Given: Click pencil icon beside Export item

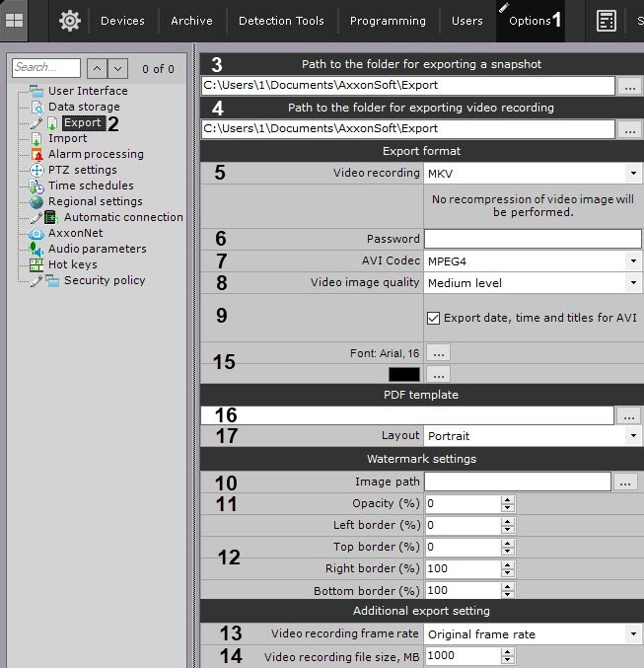Looking at the screenshot, I should (36, 123).
